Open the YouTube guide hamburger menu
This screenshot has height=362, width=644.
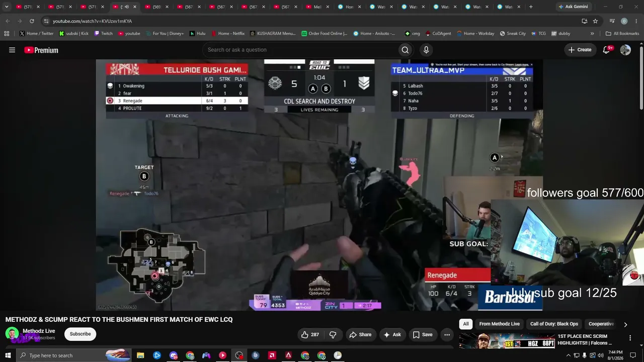12,50
